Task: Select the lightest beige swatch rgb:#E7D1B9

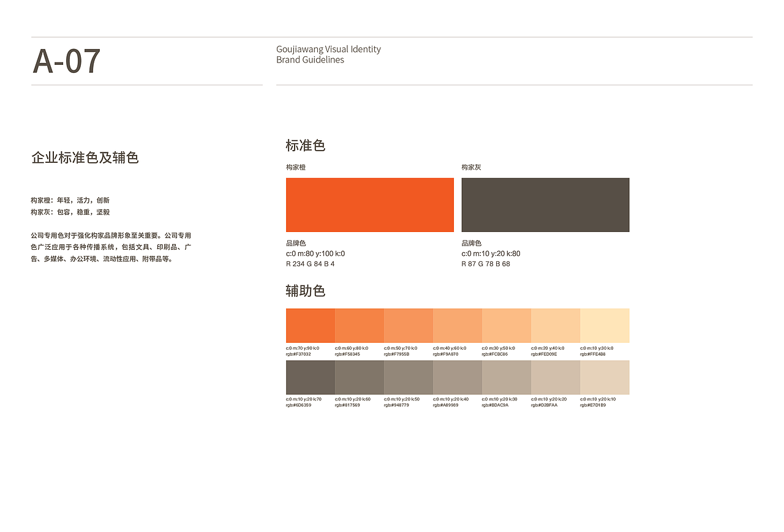Action: point(605,377)
